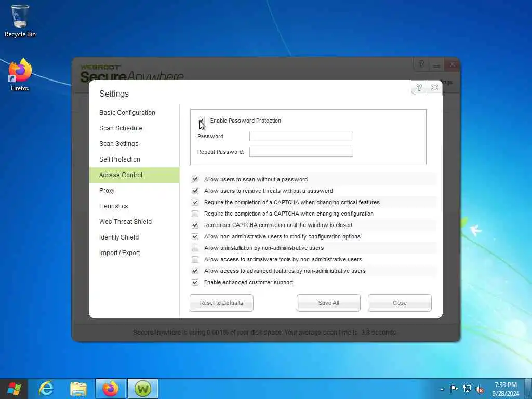The image size is (532, 399).
Task: Open the Import / Export section
Action: pyautogui.click(x=135, y=253)
